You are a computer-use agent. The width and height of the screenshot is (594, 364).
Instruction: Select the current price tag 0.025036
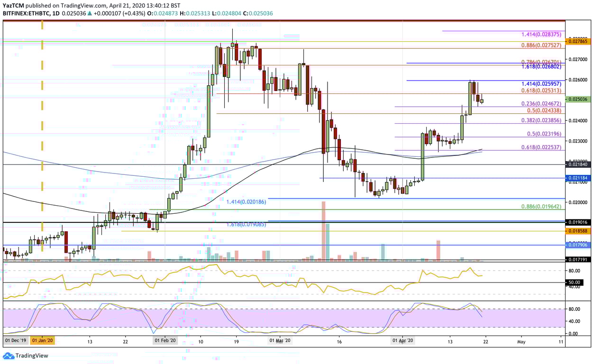click(577, 100)
